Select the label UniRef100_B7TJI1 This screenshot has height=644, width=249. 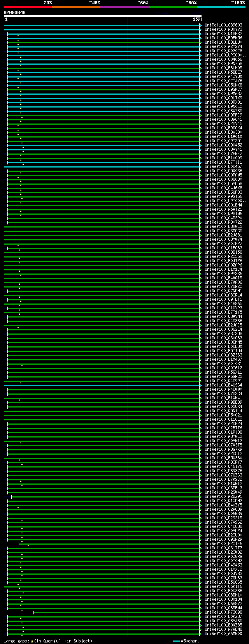[x=223, y=162]
